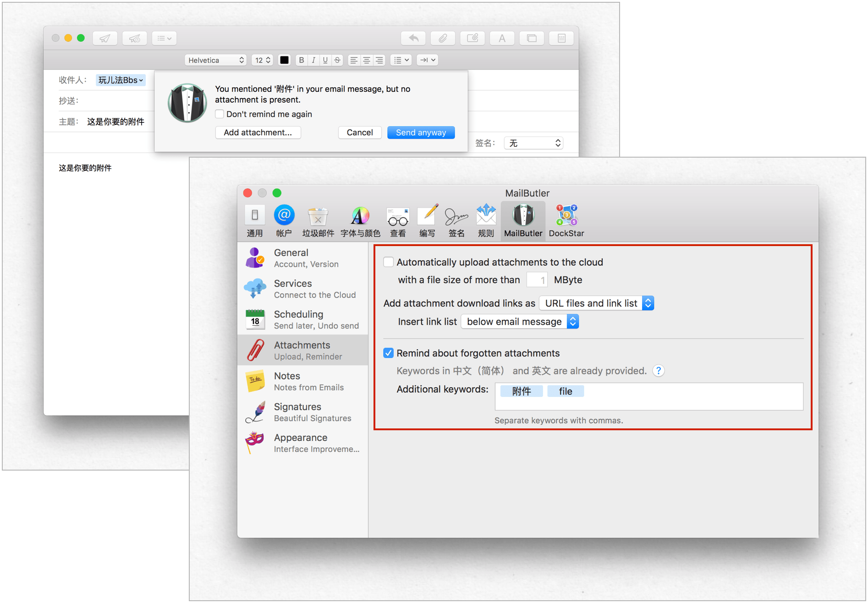Open 通用 General preferences tab
This screenshot has width=868, height=603.
[x=255, y=221]
